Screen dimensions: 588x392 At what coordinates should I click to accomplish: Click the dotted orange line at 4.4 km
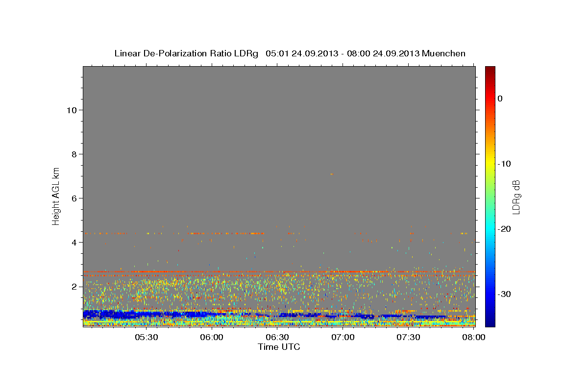[174, 233]
